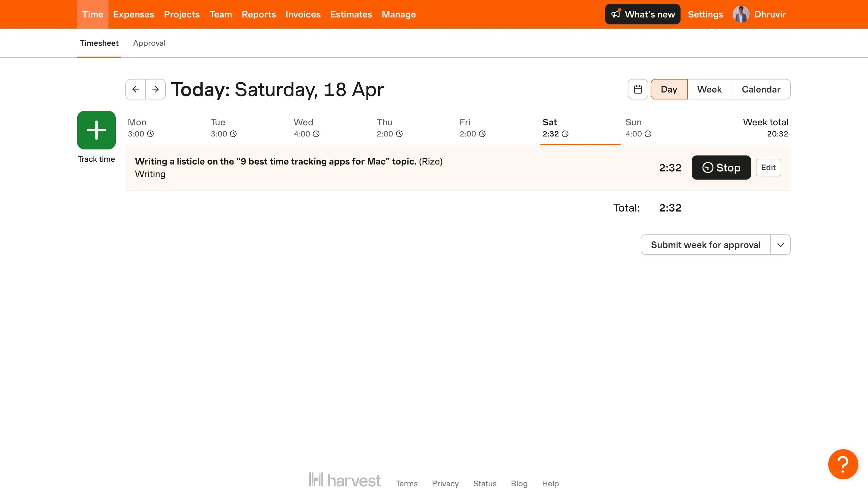Image resolution: width=868 pixels, height=489 pixels.
Task: Edit the Writing time entry
Action: click(x=768, y=168)
